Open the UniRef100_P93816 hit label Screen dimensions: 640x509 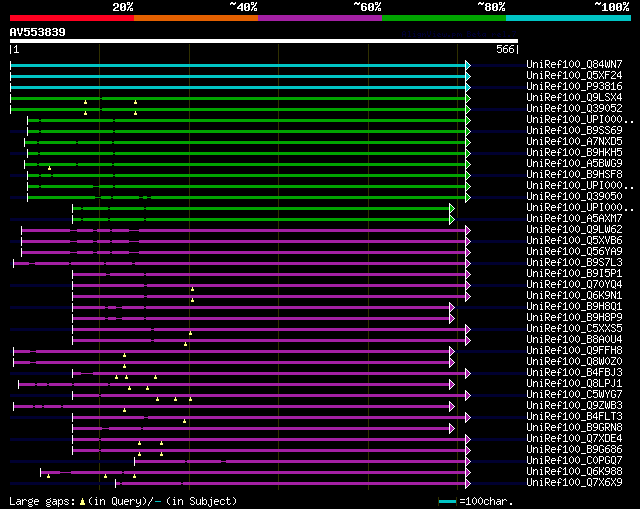(574, 86)
